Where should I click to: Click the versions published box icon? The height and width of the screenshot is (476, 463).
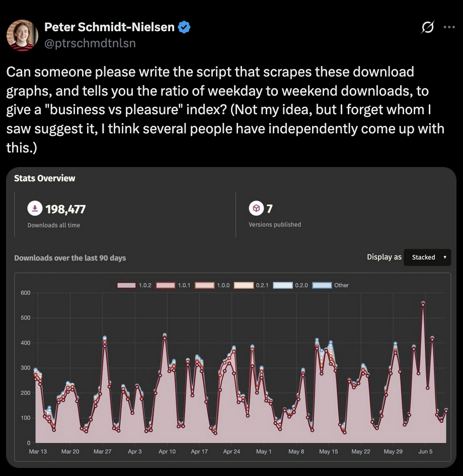(256, 208)
